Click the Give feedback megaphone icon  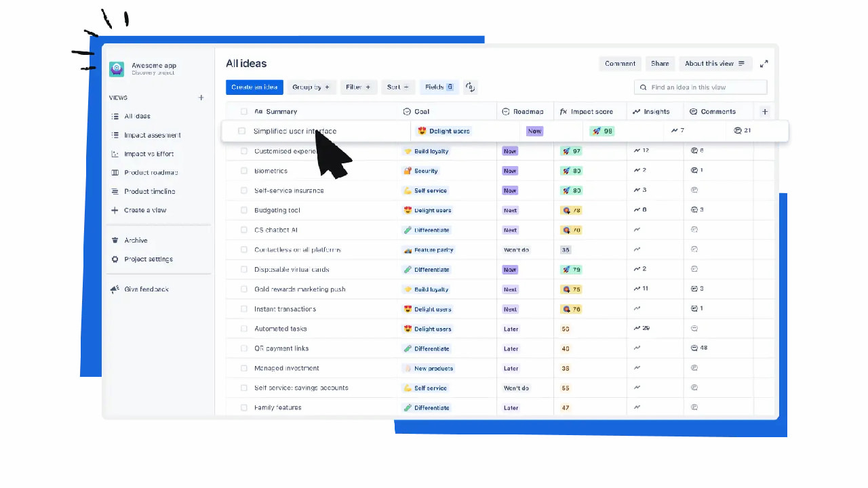tap(115, 289)
